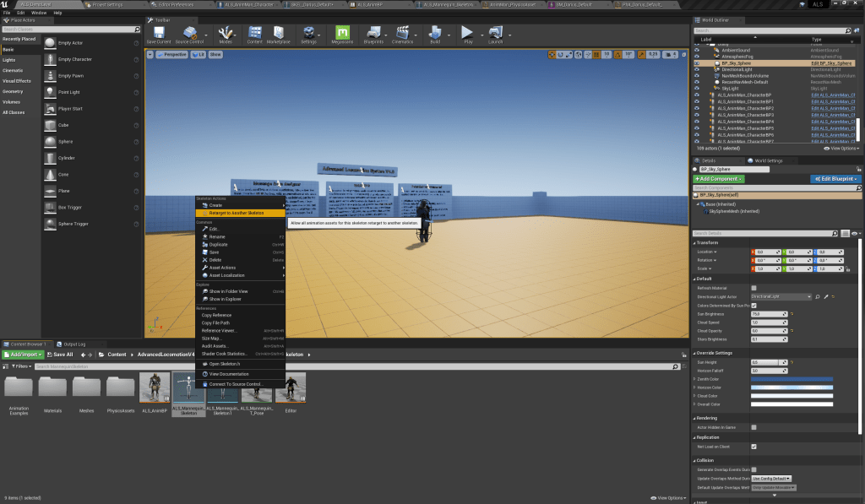Enable the Actor Hidden In Game checkbox

tap(753, 428)
